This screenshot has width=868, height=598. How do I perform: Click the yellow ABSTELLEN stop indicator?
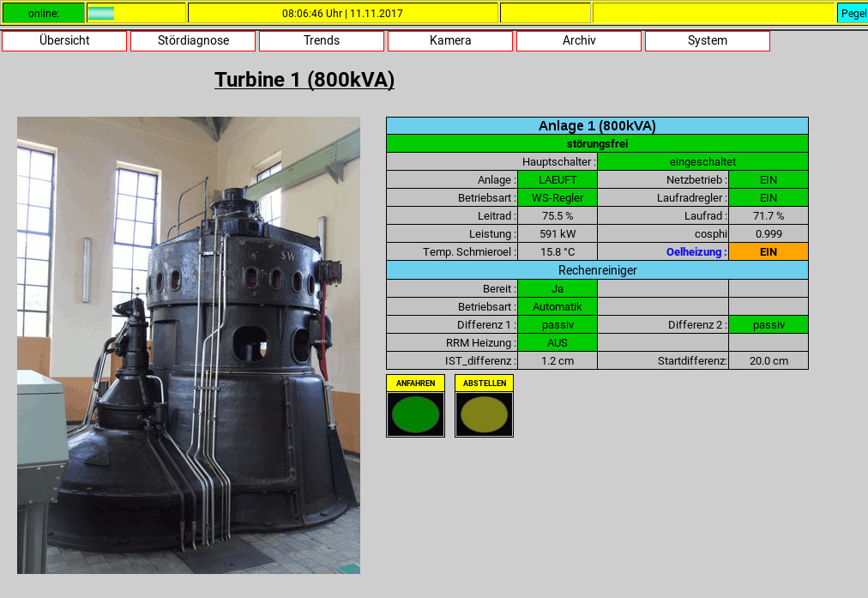[x=484, y=414]
